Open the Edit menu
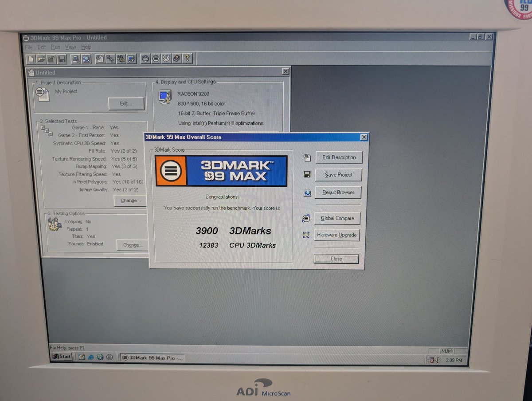The width and height of the screenshot is (532, 401). click(x=42, y=47)
